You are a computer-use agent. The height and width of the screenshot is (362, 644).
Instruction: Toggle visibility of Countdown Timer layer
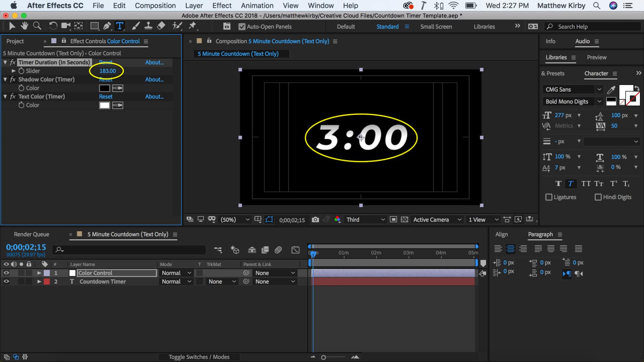tap(6, 281)
